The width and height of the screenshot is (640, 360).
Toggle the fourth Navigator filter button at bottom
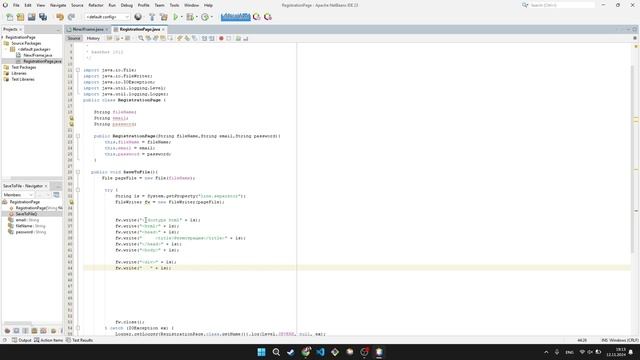[x=34, y=331]
